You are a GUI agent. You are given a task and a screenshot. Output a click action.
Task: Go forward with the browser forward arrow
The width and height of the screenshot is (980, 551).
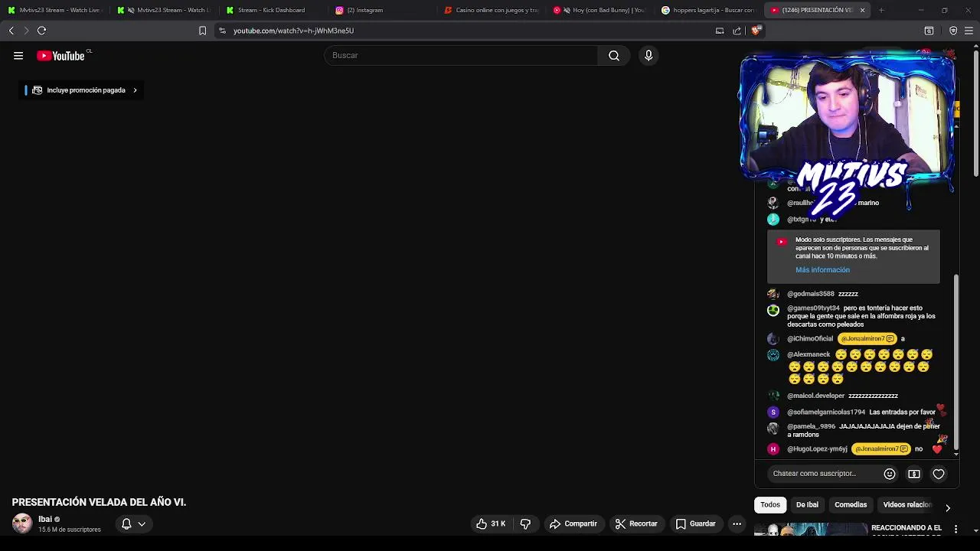[x=26, y=31]
